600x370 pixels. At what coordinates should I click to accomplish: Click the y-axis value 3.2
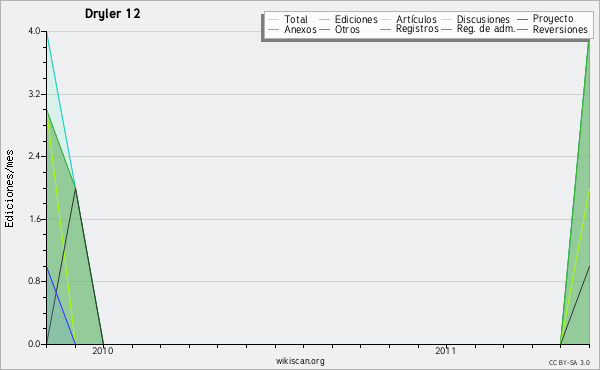pos(34,94)
